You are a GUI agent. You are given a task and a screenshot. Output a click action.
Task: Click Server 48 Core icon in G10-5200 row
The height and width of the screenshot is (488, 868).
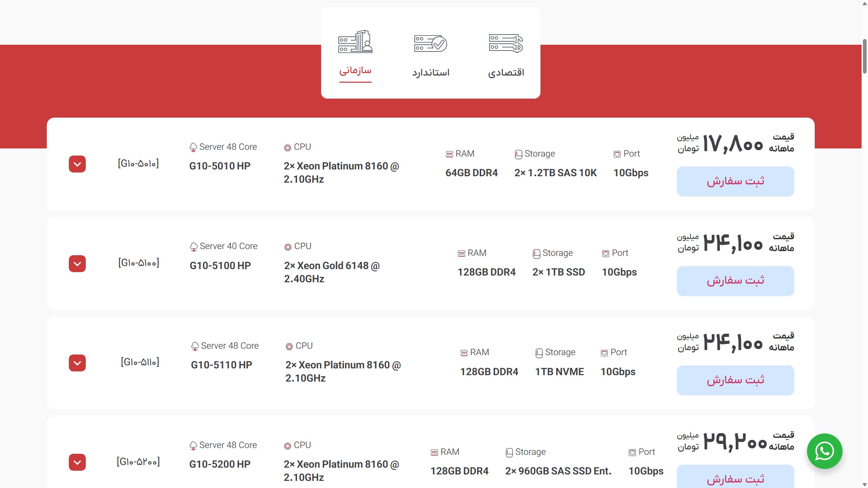[x=193, y=446]
